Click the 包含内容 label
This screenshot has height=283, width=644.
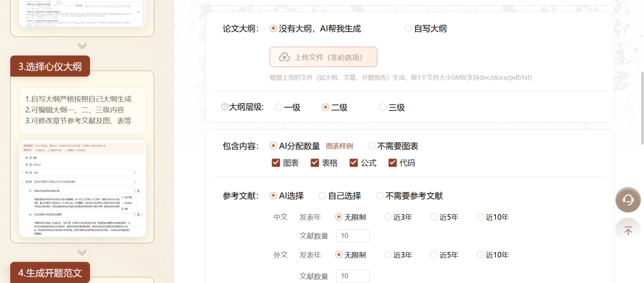[x=242, y=146]
